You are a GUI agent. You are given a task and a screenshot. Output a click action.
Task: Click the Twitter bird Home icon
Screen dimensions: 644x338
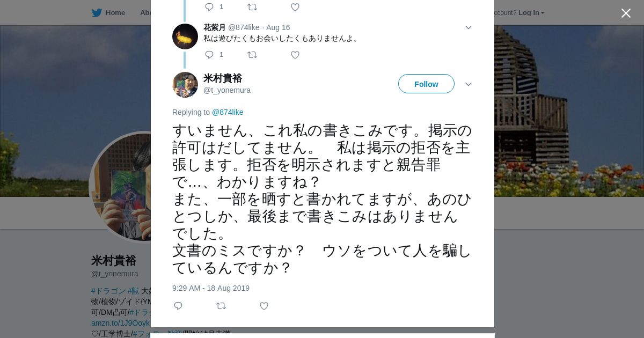point(97,13)
